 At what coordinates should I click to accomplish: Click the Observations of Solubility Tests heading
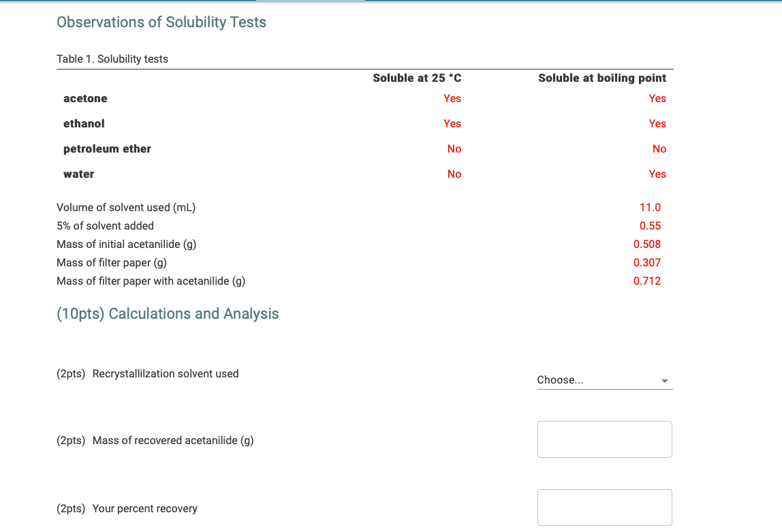click(x=161, y=22)
